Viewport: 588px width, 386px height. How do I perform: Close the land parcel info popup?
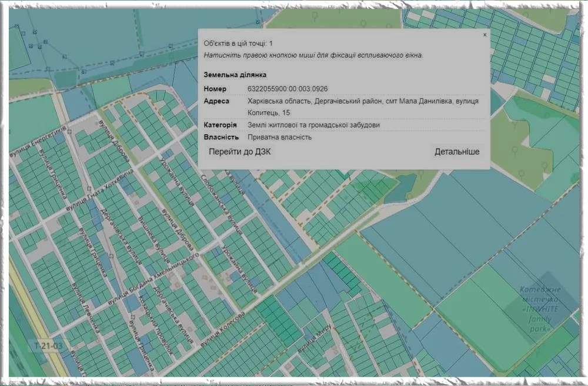(x=485, y=35)
